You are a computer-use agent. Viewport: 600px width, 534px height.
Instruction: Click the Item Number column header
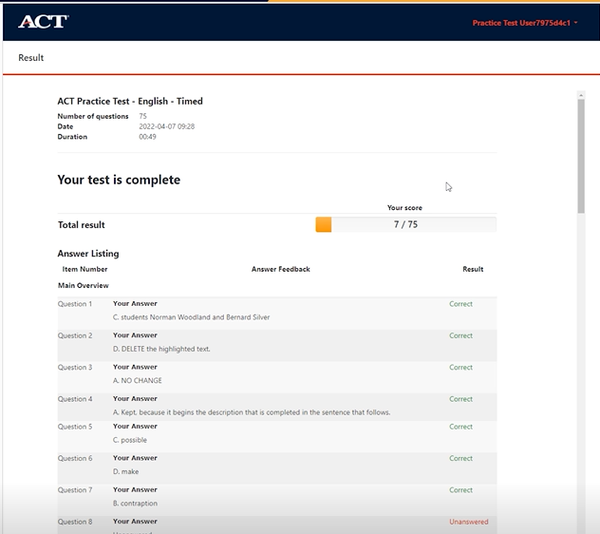point(85,269)
